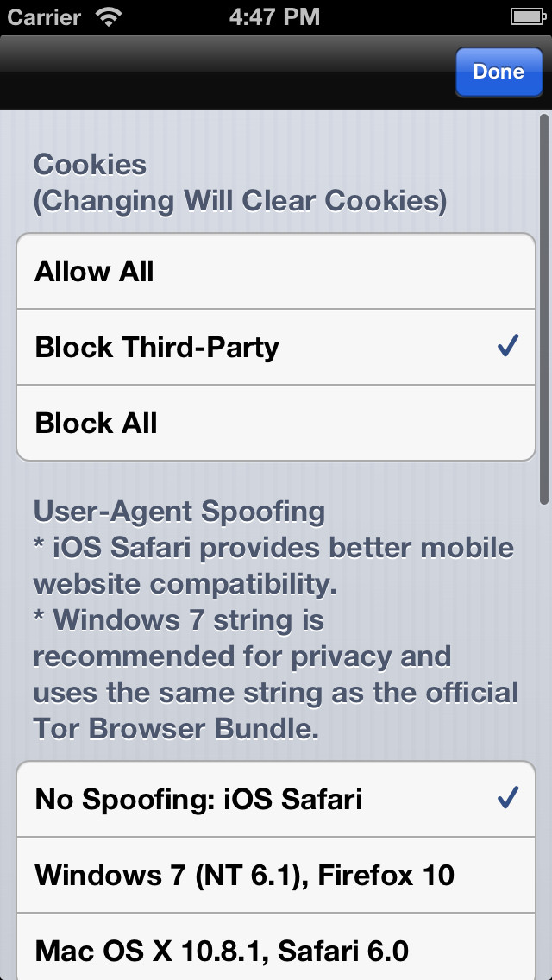Click the '(Changing Will Clear Cookies)' note

pos(240,201)
